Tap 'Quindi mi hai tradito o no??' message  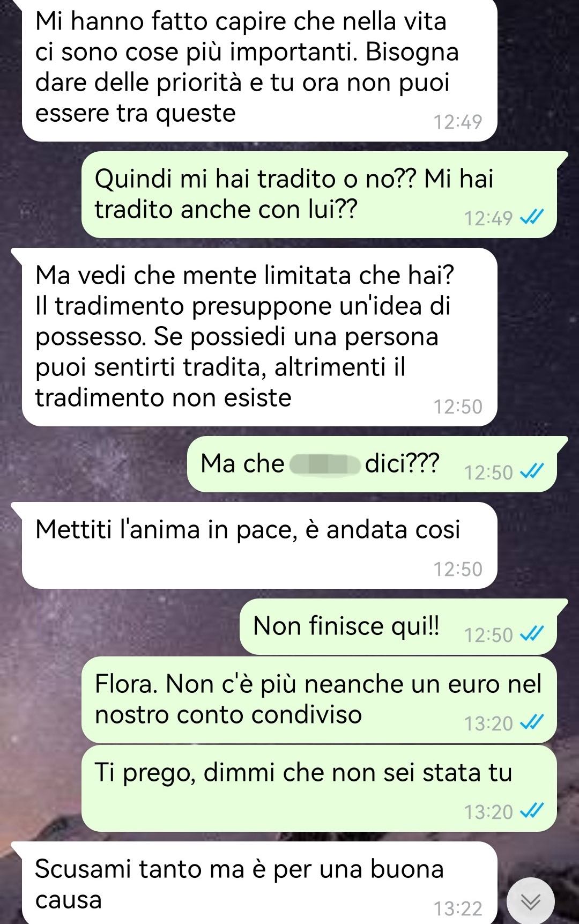pyautogui.click(x=319, y=195)
